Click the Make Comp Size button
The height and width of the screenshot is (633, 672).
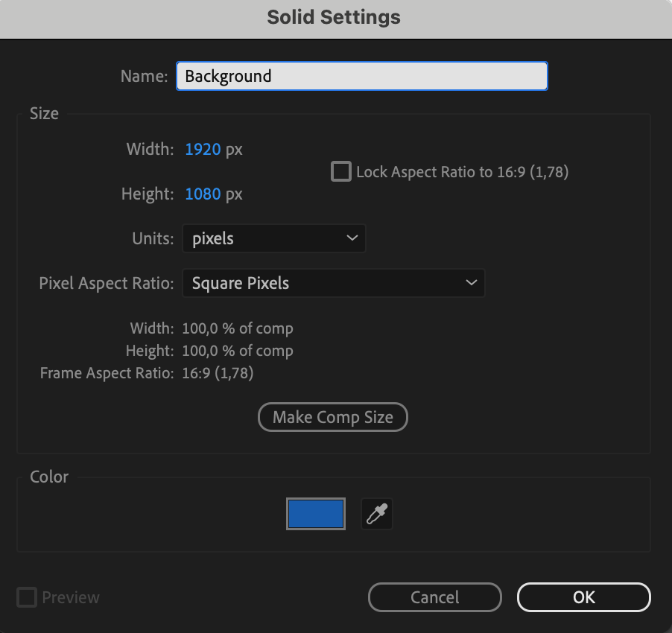click(x=333, y=417)
